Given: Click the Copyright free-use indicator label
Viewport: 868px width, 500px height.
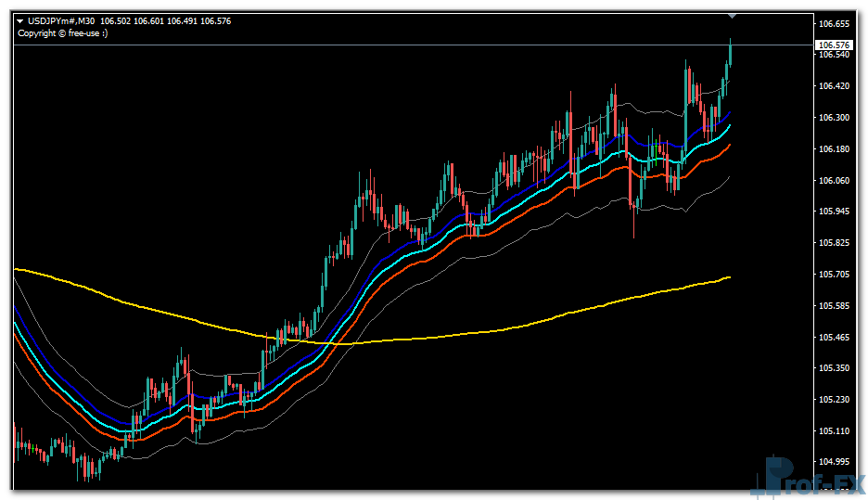Looking at the screenshot, I should pyautogui.click(x=62, y=33).
